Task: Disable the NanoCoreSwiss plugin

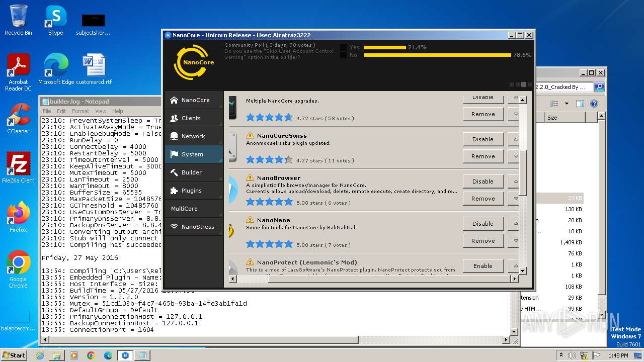Action: pos(483,139)
